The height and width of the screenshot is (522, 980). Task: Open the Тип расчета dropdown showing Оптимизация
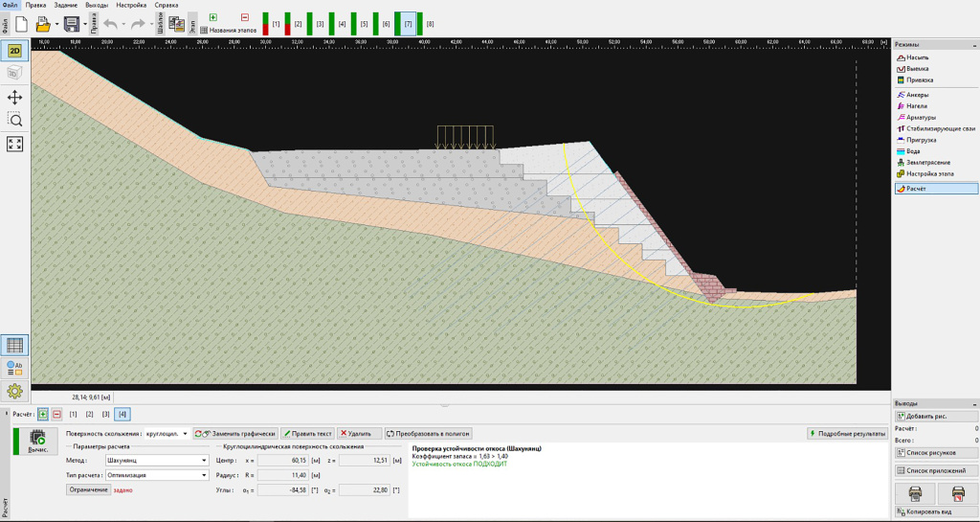pos(156,475)
